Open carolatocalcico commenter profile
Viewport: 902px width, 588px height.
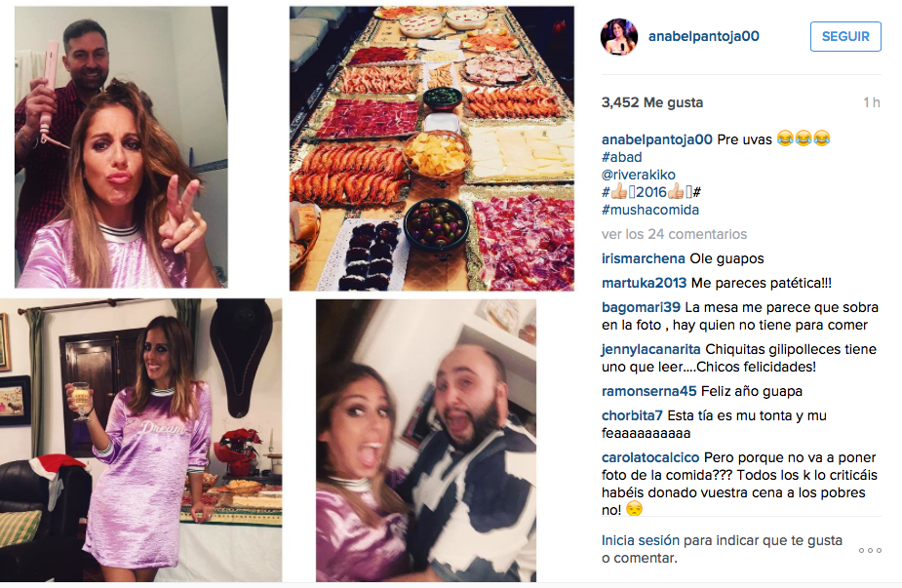click(x=650, y=458)
